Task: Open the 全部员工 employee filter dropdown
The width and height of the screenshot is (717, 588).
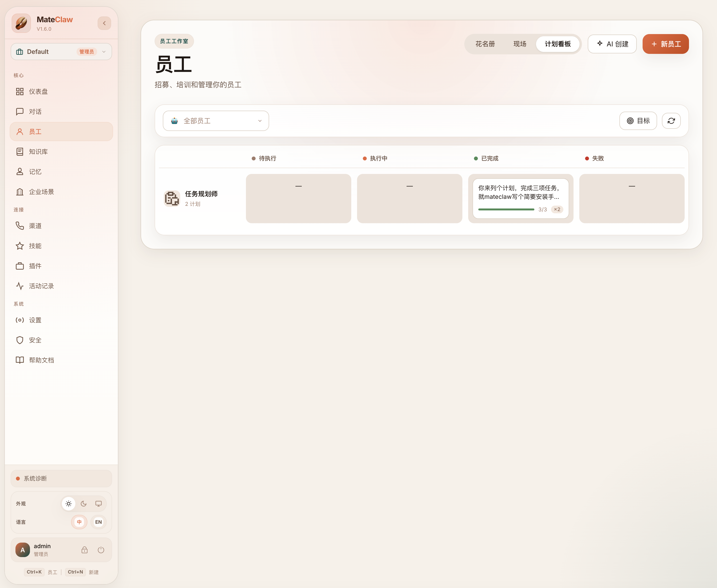Action: [x=216, y=121]
